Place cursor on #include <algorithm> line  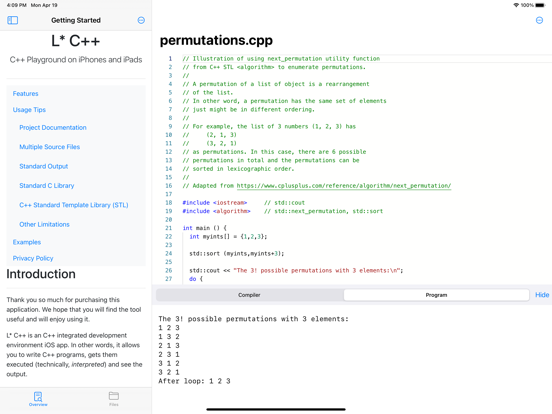click(216, 211)
